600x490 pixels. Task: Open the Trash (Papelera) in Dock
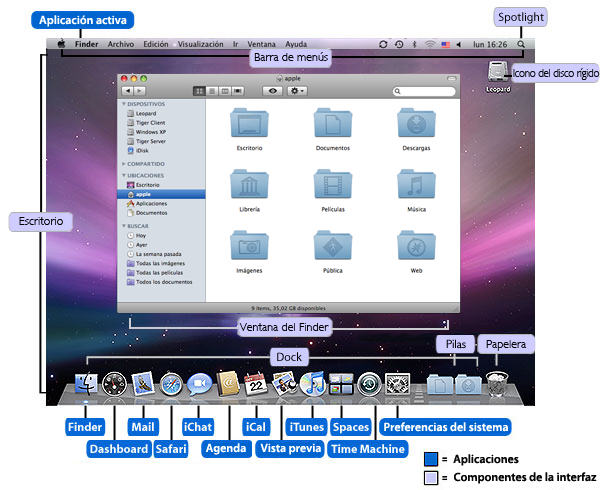(x=497, y=384)
